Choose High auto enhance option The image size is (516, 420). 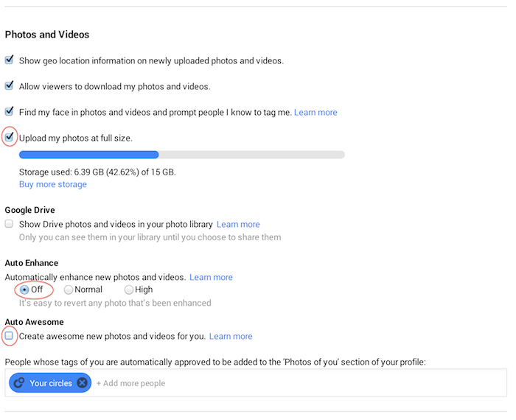(129, 290)
